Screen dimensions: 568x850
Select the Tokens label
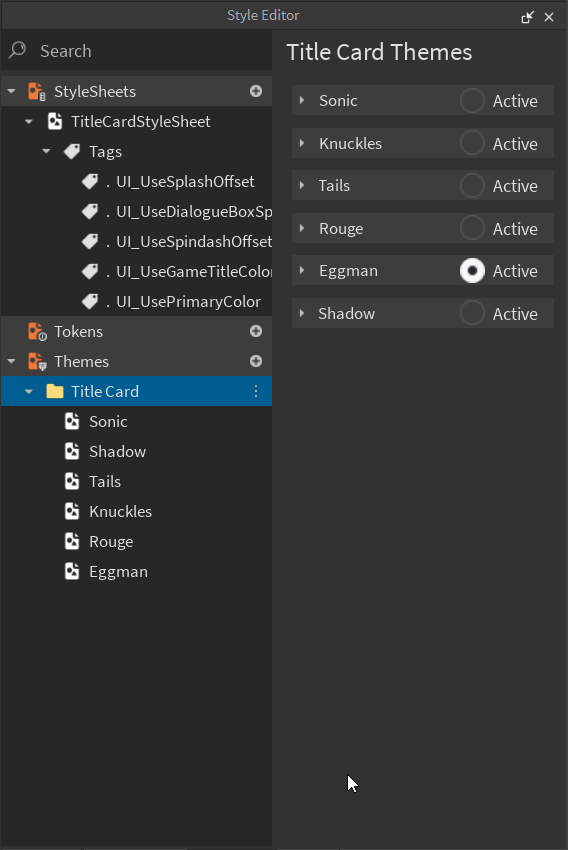click(x=79, y=332)
